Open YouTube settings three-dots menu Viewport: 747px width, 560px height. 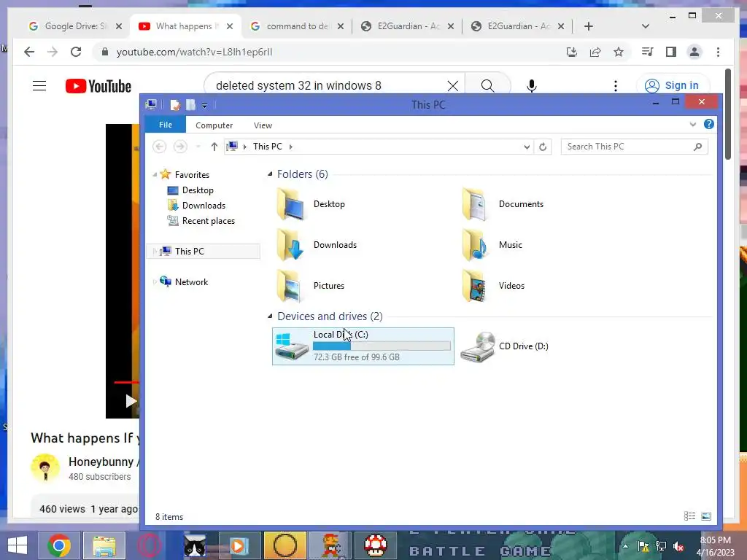(x=616, y=86)
